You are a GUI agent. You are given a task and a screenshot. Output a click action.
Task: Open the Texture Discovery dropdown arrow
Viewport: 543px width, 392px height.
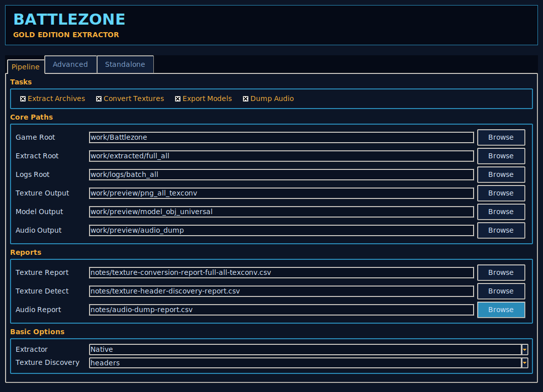[524, 363]
